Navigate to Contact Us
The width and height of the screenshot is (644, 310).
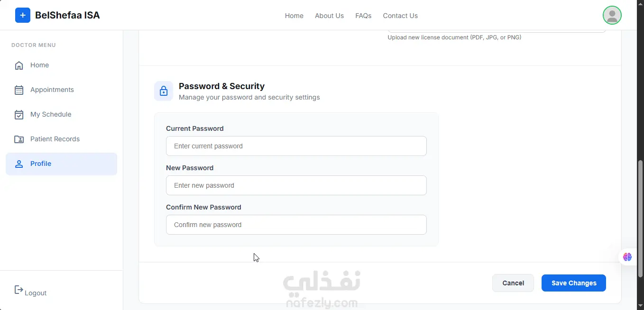400,16
